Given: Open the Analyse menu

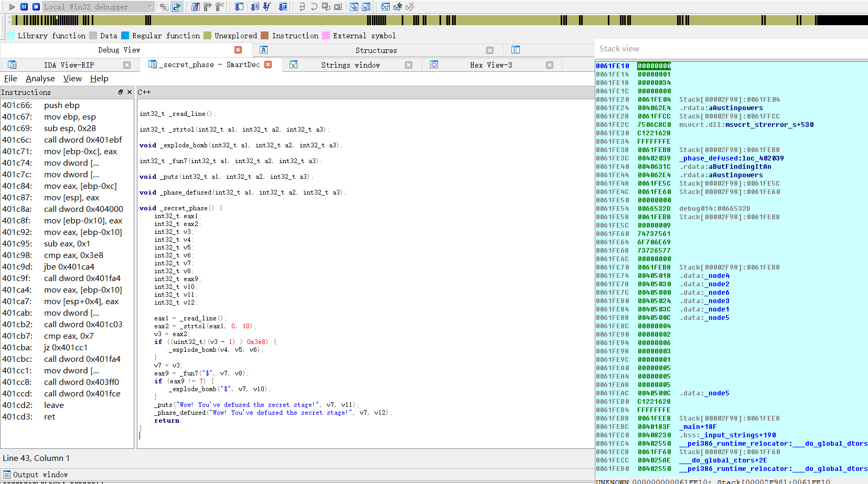Looking at the screenshot, I should pos(40,79).
